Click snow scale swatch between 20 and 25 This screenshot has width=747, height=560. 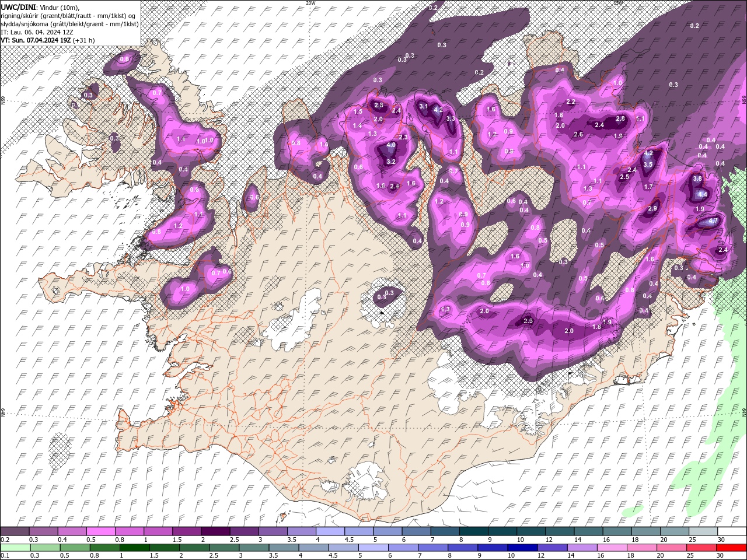pyautogui.click(x=675, y=531)
